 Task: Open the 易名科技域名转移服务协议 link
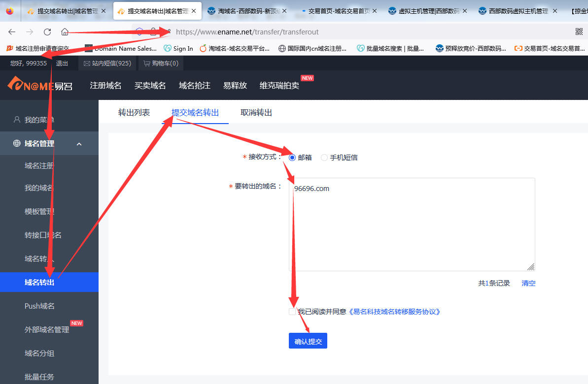pyautogui.click(x=394, y=312)
